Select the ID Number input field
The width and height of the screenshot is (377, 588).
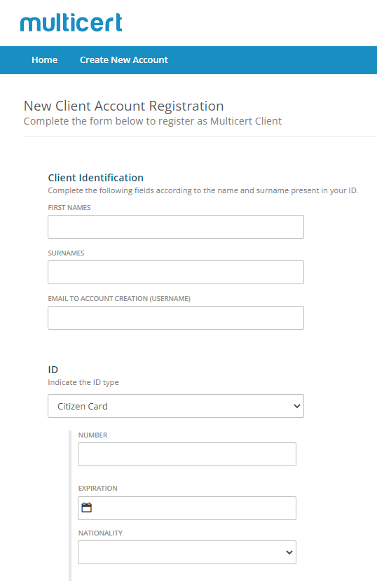[x=187, y=454]
